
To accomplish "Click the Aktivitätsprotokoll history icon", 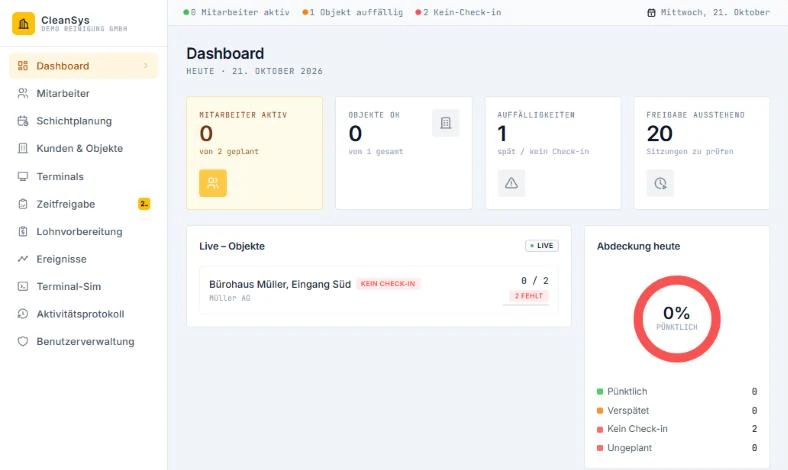I will pyautogui.click(x=23, y=314).
